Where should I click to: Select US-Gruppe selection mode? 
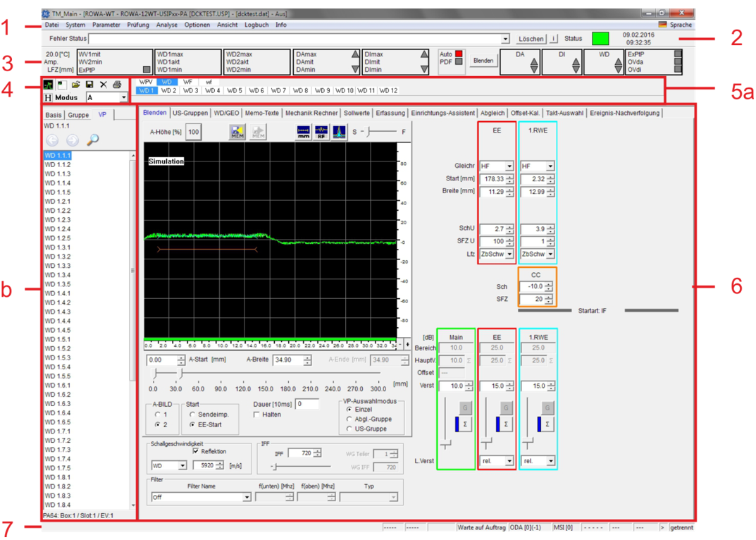[349, 429]
